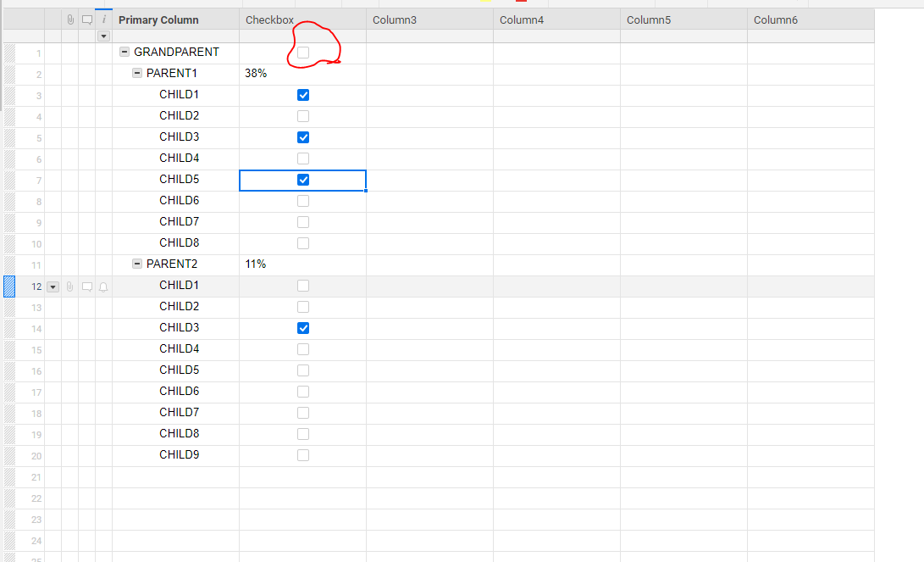Check the CHILD2 checkbox in row 4
Screen dimensions: 924x562
coord(303,116)
